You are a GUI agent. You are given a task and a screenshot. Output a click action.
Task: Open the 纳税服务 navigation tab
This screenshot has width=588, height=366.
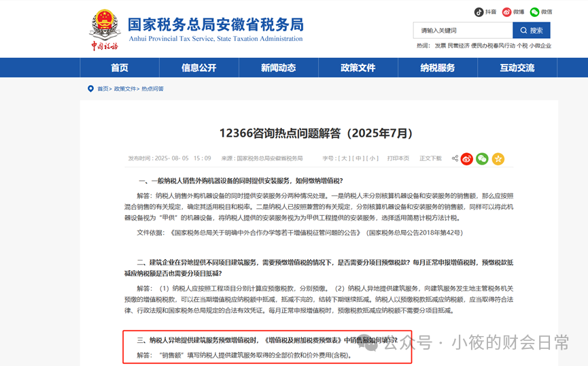438,67
